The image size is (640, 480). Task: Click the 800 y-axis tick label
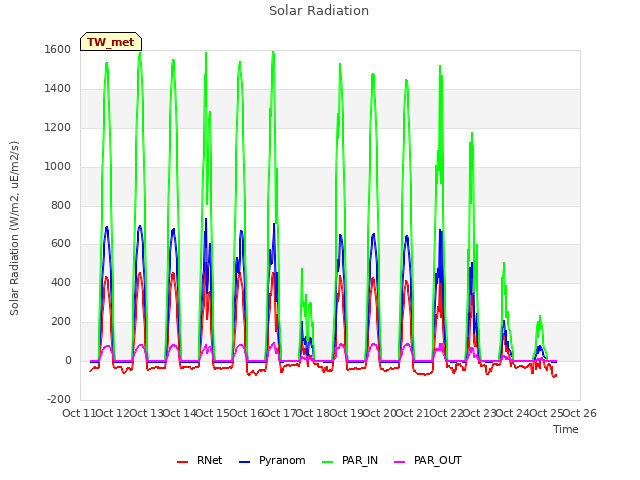(x=61, y=205)
